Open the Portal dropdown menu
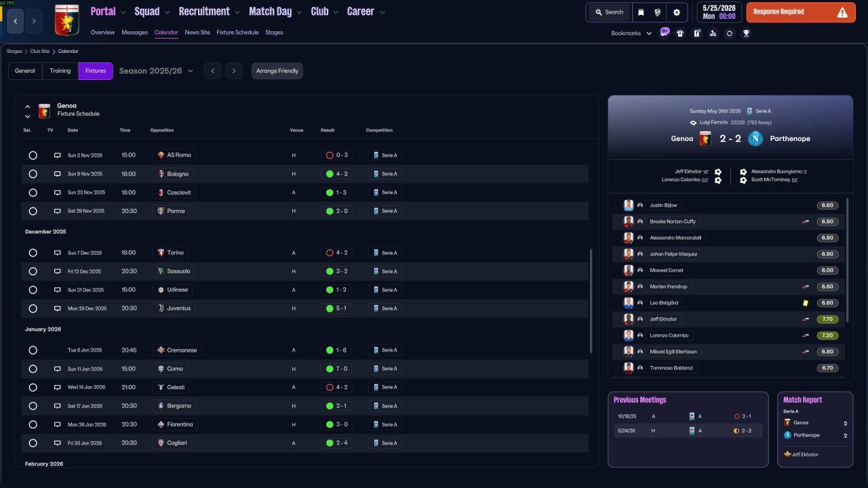 [x=108, y=12]
